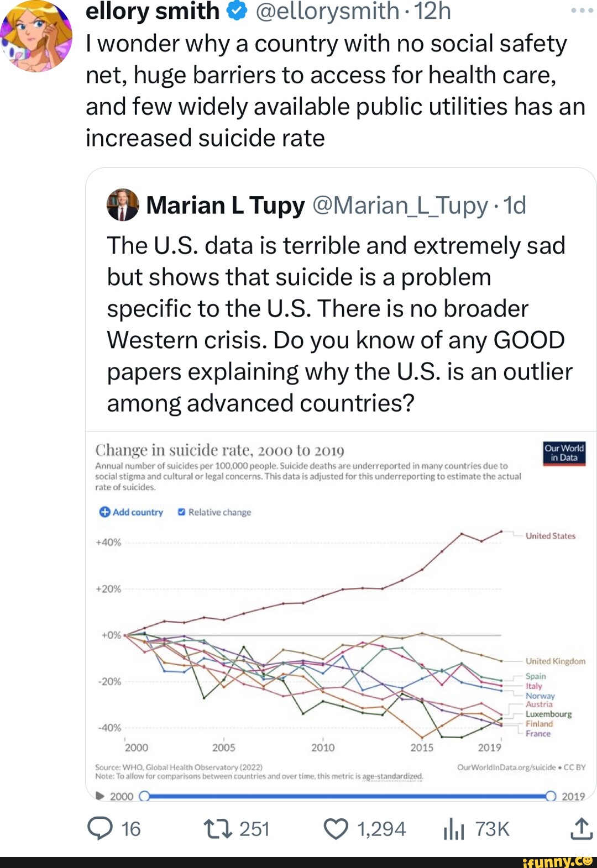Image resolution: width=597 pixels, height=868 pixels.
Task: Open tweet analytics bar chart icon
Action: [x=454, y=829]
